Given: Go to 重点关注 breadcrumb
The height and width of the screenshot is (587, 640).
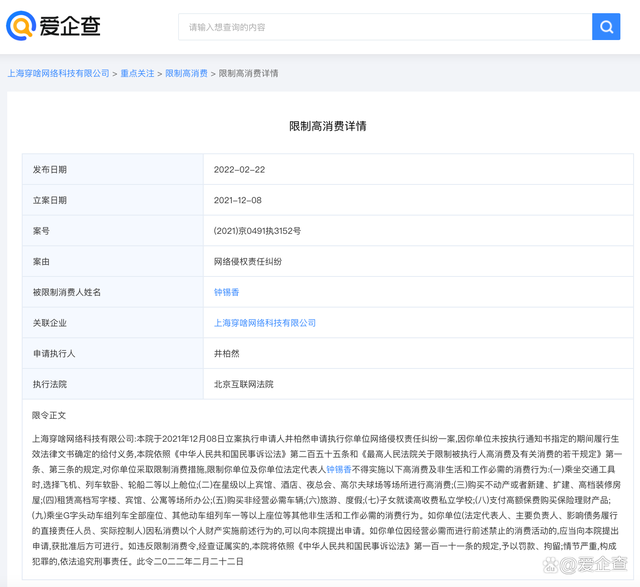Looking at the screenshot, I should (137, 73).
